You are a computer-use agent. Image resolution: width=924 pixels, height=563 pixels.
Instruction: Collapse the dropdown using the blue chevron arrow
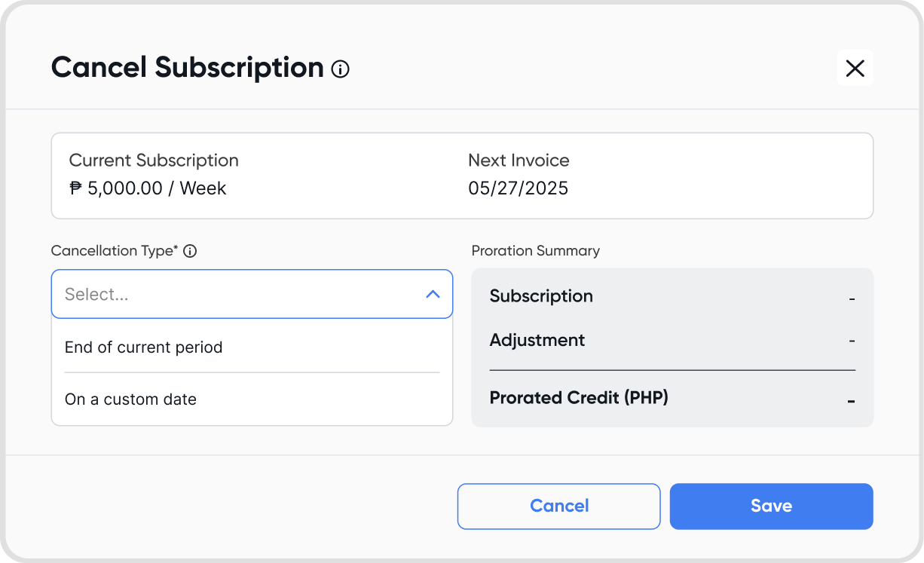[x=433, y=294]
